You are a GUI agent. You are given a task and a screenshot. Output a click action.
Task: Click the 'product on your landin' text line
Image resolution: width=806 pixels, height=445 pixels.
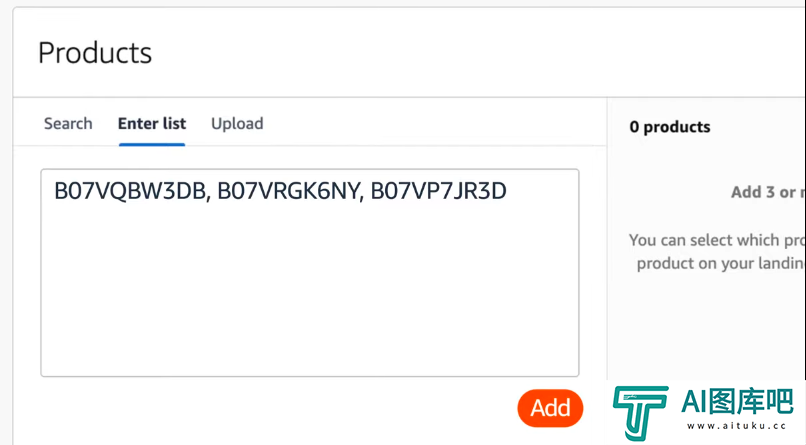point(720,263)
